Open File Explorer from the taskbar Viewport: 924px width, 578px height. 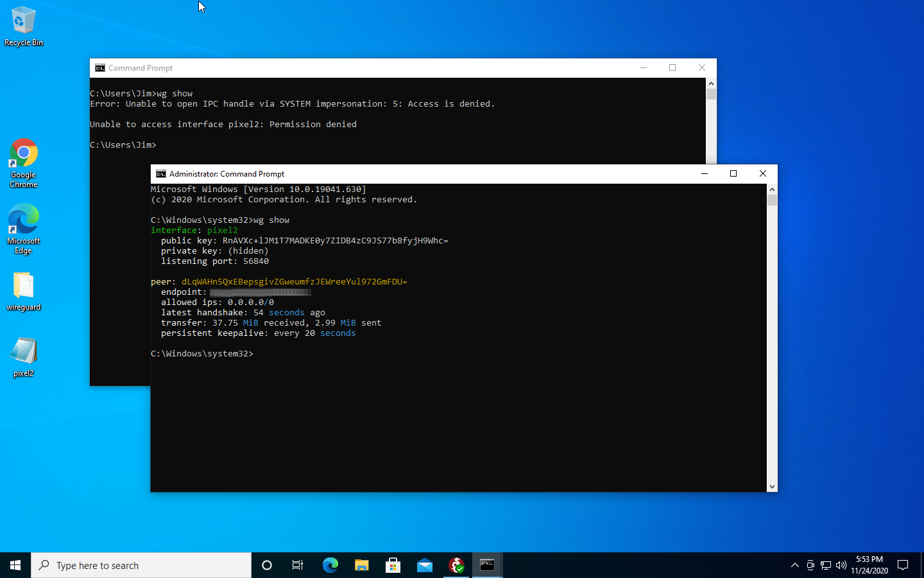pos(361,565)
